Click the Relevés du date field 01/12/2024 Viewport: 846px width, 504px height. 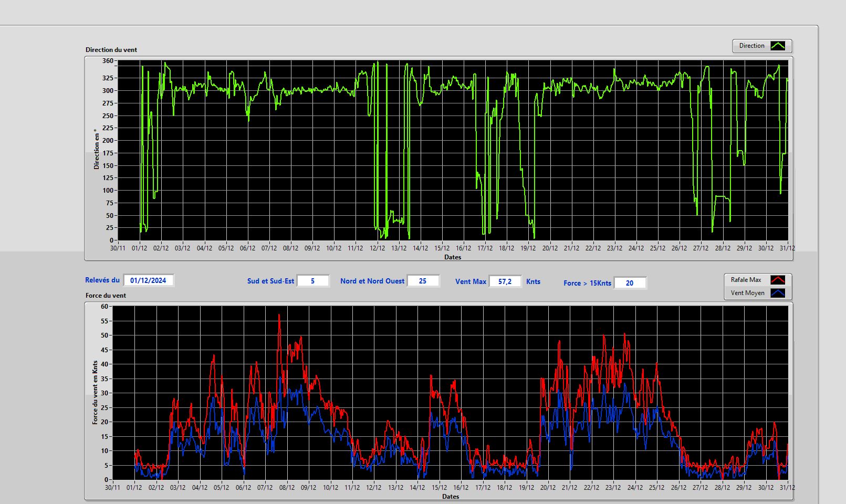click(148, 280)
